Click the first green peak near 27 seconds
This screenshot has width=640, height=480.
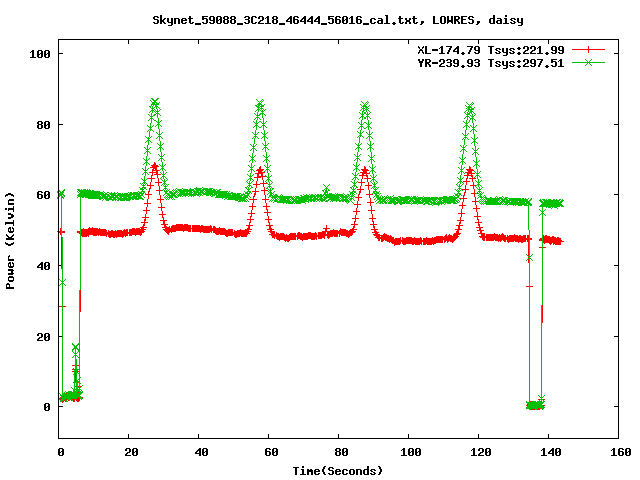point(155,102)
